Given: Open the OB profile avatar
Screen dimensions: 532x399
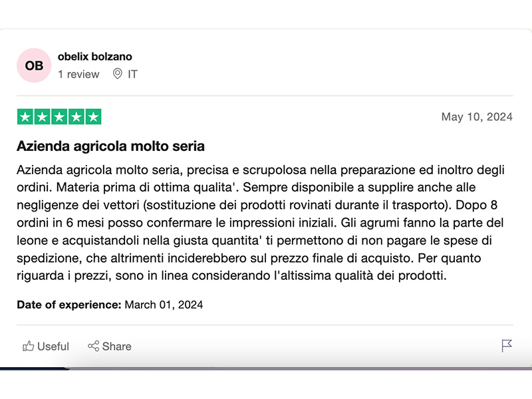Looking at the screenshot, I should 34,65.
